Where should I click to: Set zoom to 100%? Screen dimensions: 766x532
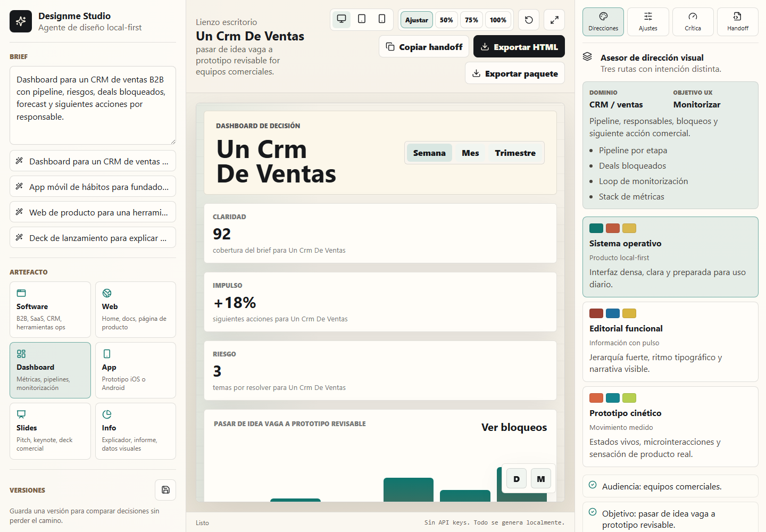pos(498,20)
